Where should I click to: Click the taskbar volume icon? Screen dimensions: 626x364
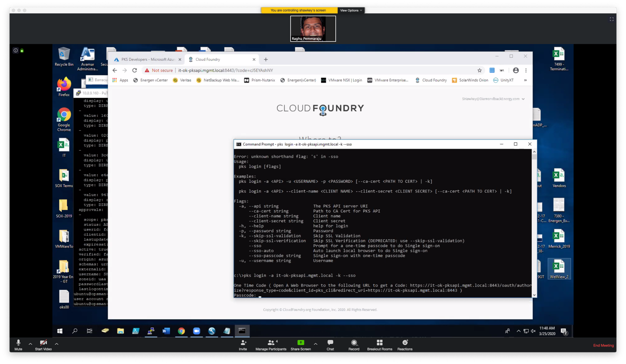[533, 331]
